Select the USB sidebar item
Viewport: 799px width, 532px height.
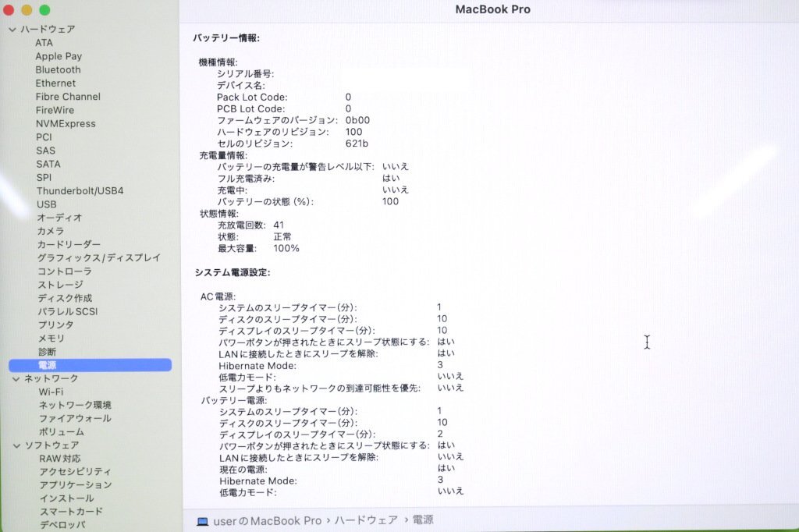(x=46, y=204)
